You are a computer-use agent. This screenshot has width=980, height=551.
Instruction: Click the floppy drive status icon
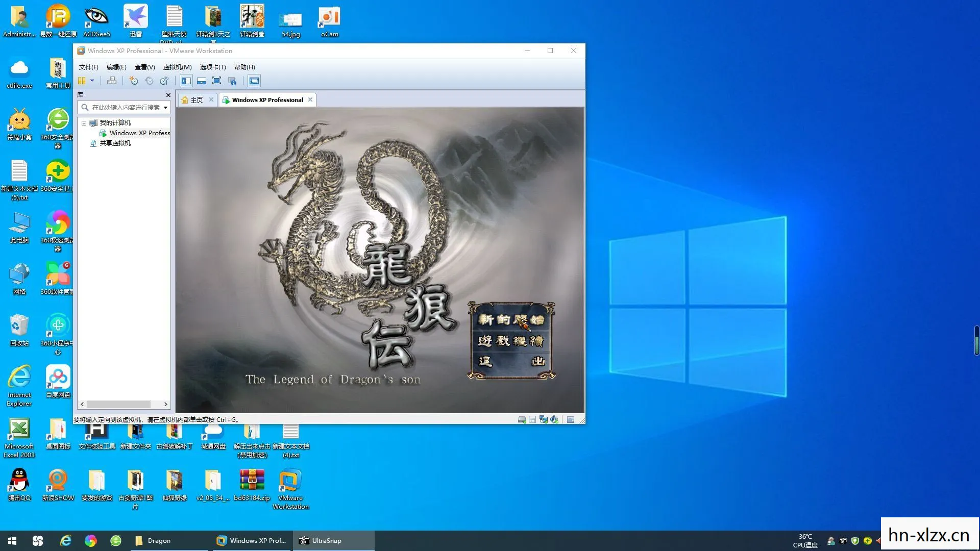[532, 419]
